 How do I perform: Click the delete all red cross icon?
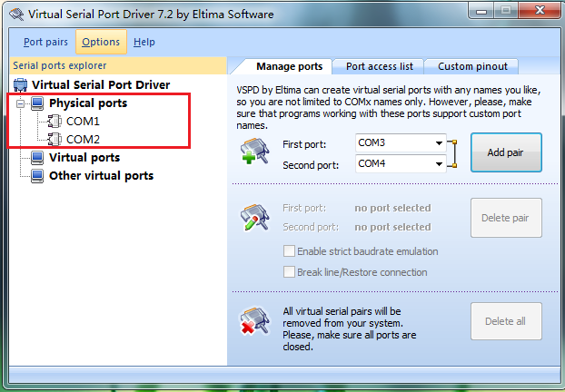[254, 320]
